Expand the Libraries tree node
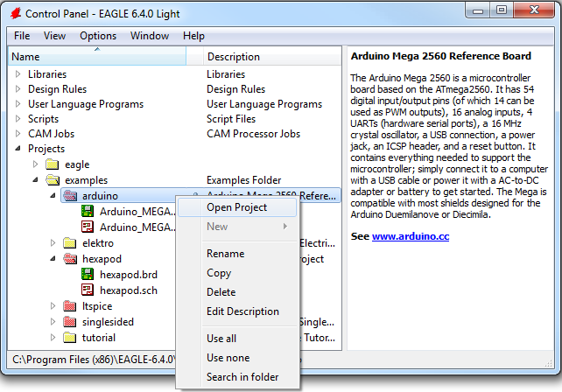The image size is (562, 392). (18, 74)
